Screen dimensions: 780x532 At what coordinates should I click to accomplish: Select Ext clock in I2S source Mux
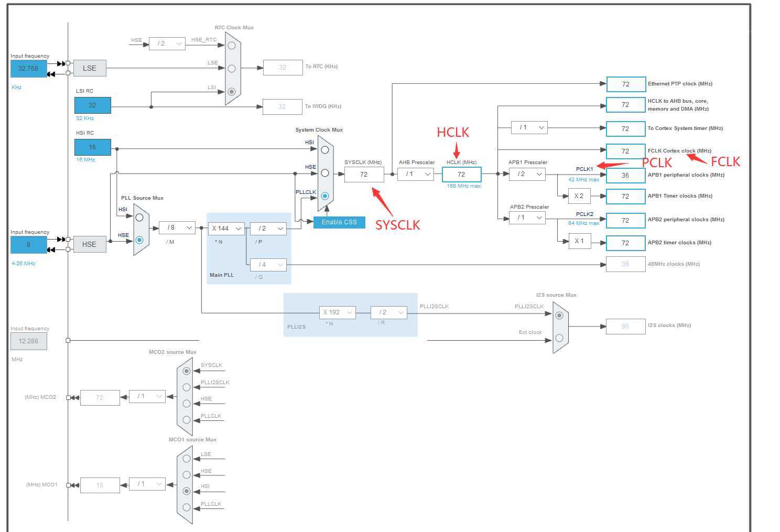[559, 338]
